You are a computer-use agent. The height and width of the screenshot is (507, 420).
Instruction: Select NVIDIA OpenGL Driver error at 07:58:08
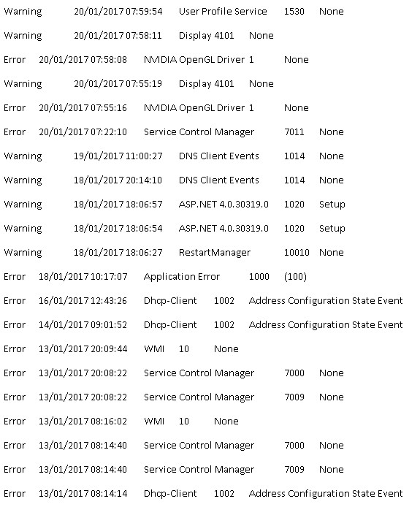156,60
